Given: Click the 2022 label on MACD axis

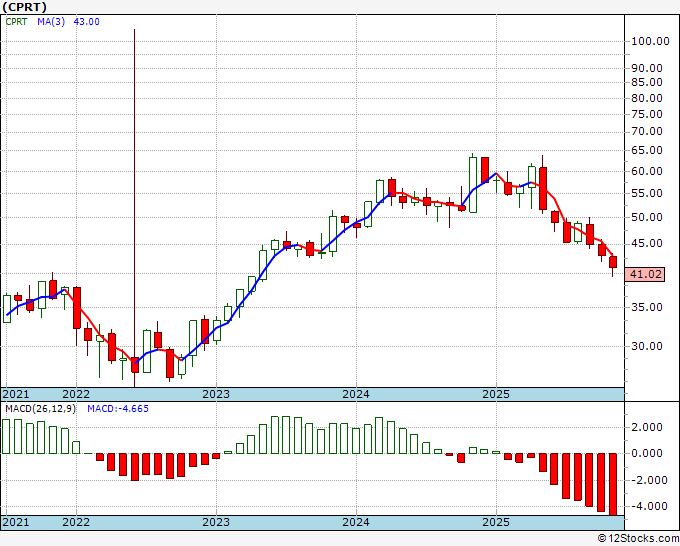Looking at the screenshot, I should tap(76, 522).
